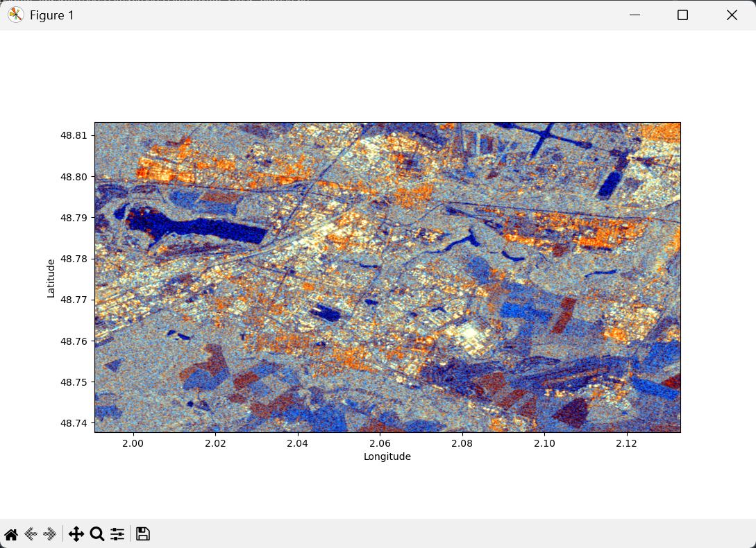Minimize the Figure 1 window

coord(635,15)
